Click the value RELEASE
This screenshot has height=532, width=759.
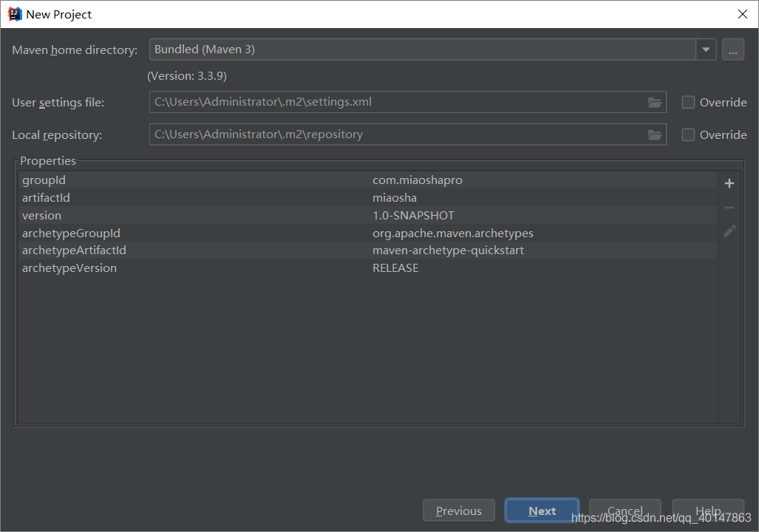click(x=395, y=267)
